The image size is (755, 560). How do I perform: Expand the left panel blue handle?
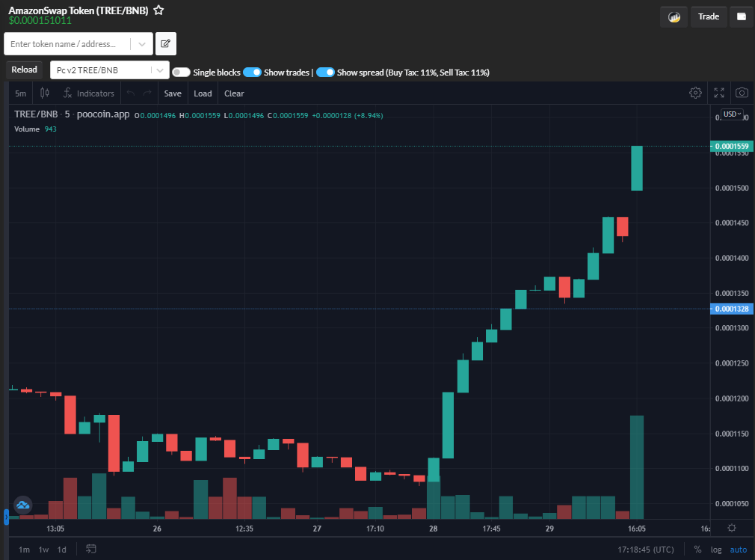(x=6, y=517)
